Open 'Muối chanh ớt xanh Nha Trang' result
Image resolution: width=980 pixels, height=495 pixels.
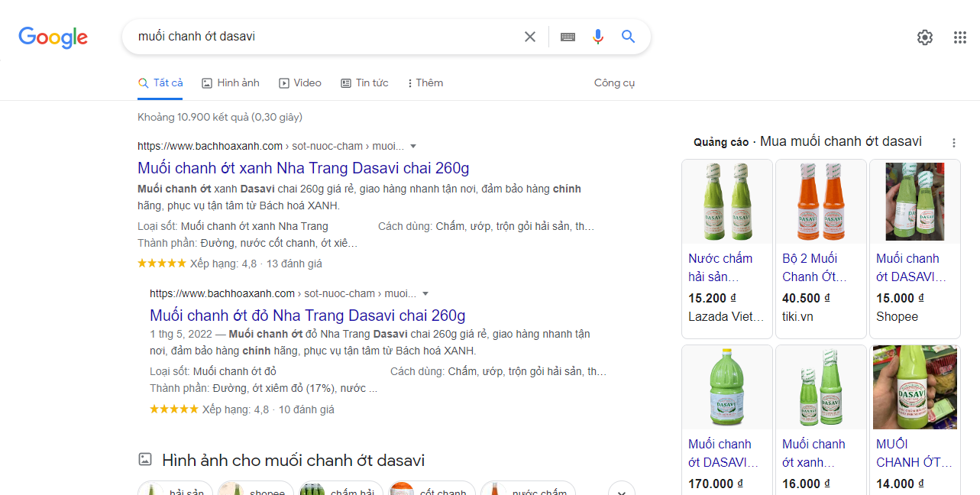[303, 168]
